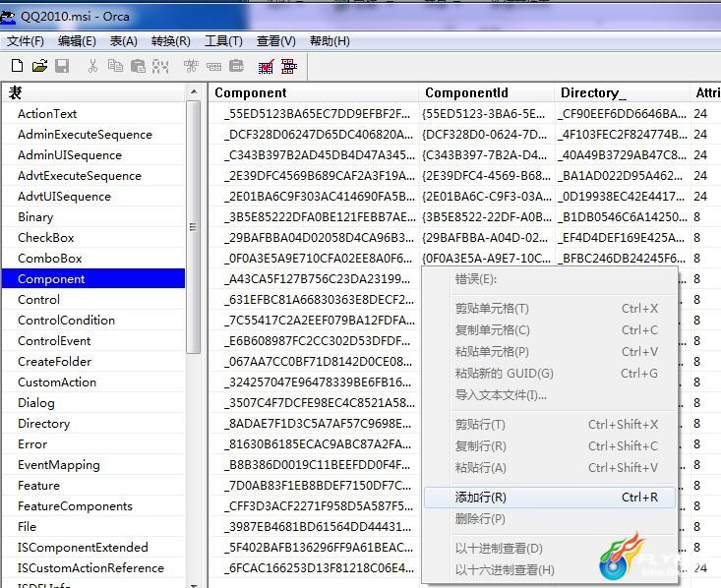Click the Paste clipboard toolbar icon
This screenshot has height=588, width=721.
click(x=138, y=66)
